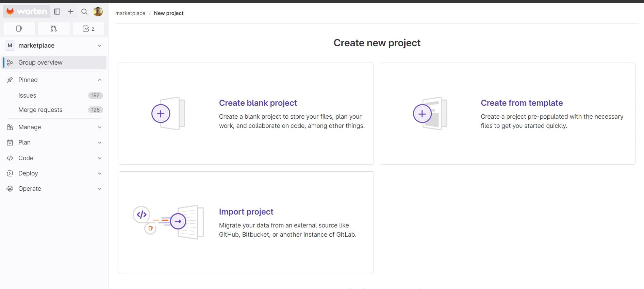Go to marketplace breadcrumb link

[130, 13]
